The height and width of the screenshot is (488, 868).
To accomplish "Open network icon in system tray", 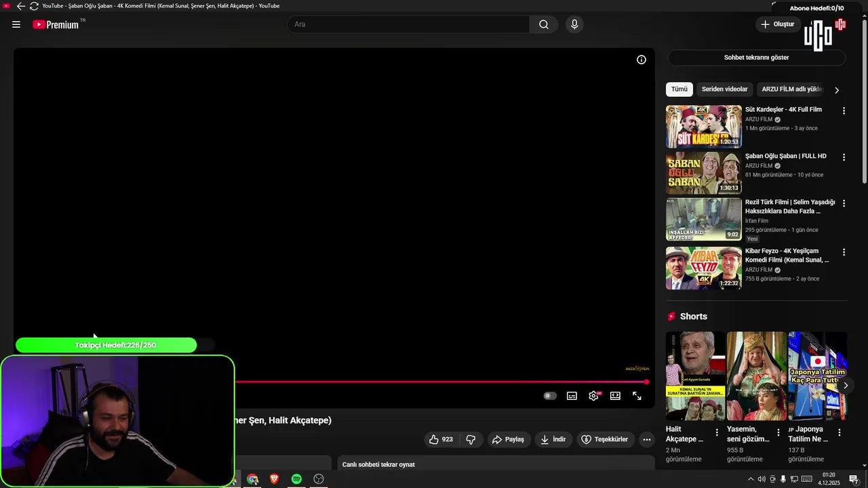I will 794,479.
